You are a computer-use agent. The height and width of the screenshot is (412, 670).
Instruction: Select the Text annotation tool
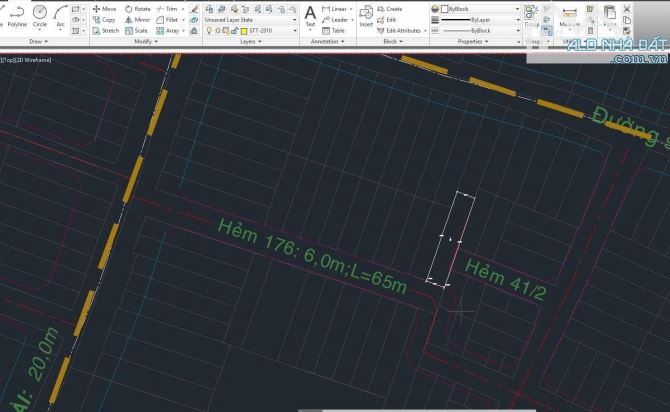310,15
